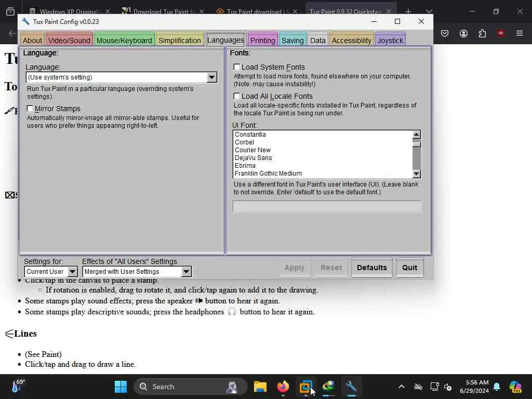Click the uBlock Origin extension icon
532x399 pixels.
[x=501, y=33]
